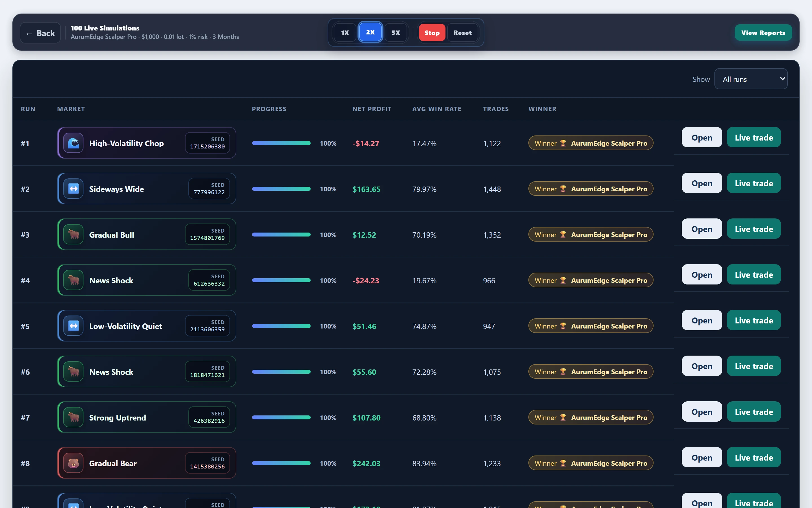Open run #5 Low-Volatility Quiet
Image resolution: width=812 pixels, height=508 pixels.
701,320
